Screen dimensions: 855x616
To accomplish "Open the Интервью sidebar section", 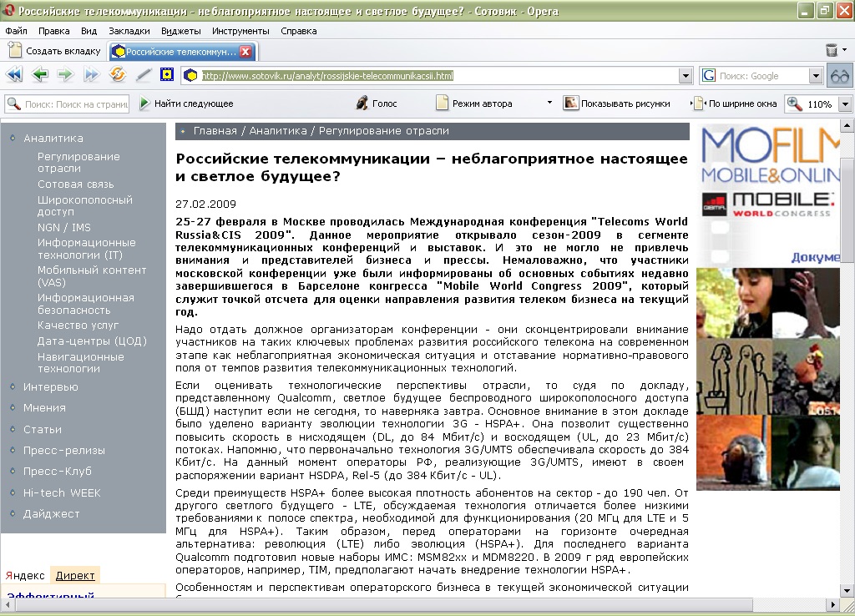I will (x=51, y=387).
